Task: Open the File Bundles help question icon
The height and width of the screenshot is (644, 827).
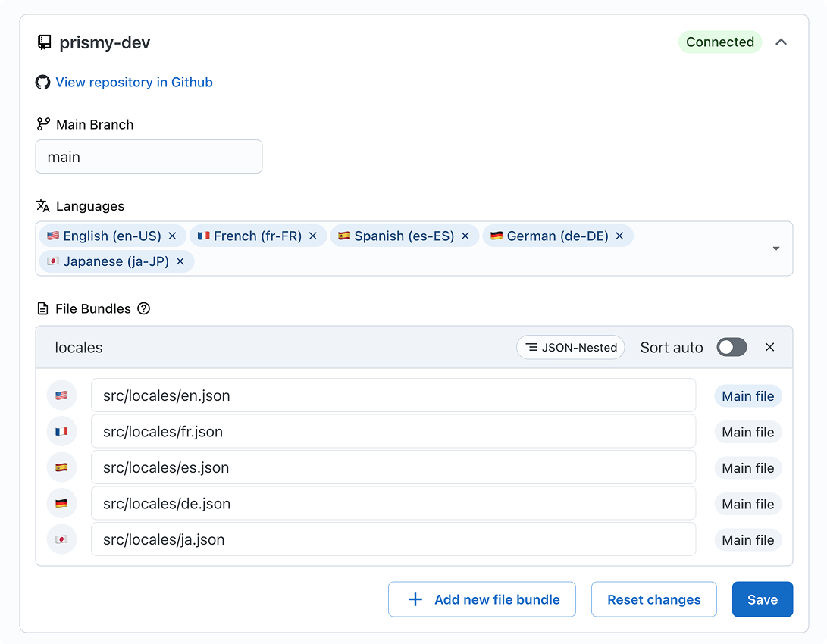Action: [x=143, y=308]
